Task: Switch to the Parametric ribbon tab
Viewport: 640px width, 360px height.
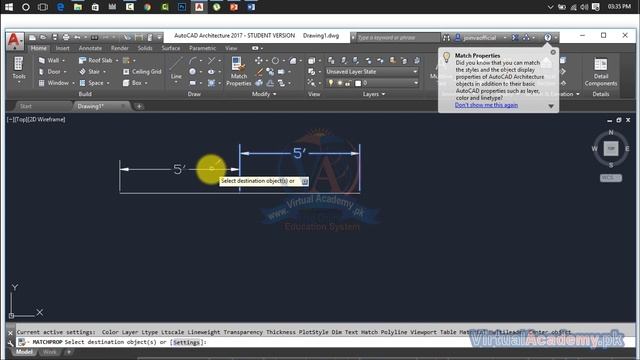Action: coord(202,48)
